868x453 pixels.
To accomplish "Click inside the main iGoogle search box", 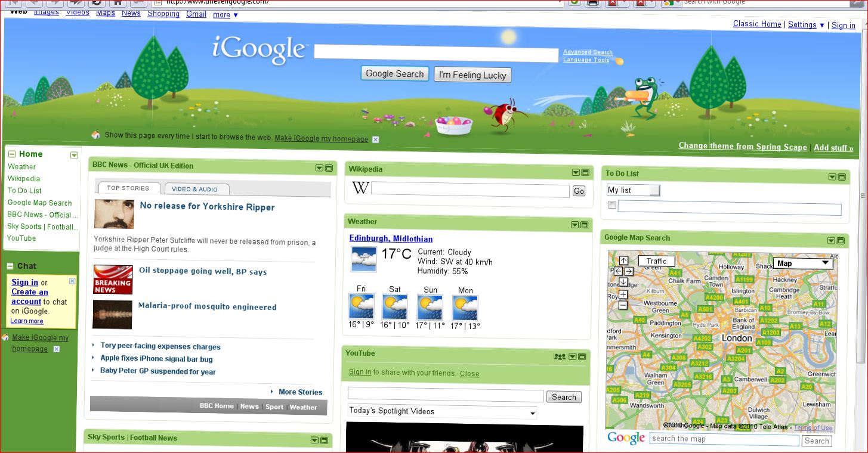I will pos(436,53).
